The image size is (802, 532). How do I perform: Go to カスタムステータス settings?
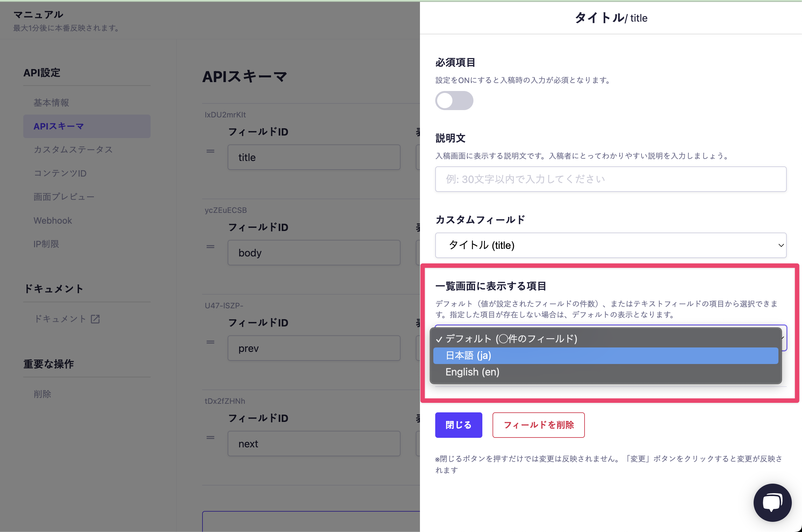pos(73,150)
